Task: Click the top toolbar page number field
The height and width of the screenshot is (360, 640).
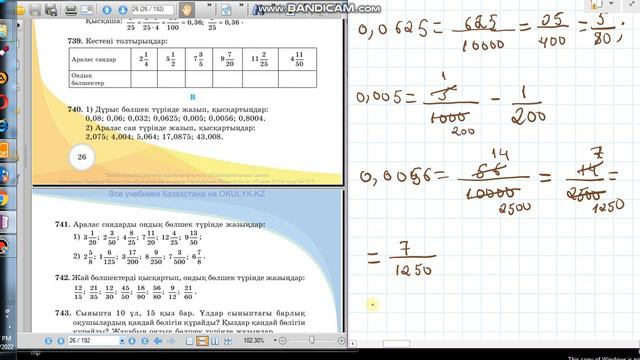Action: click(152, 9)
